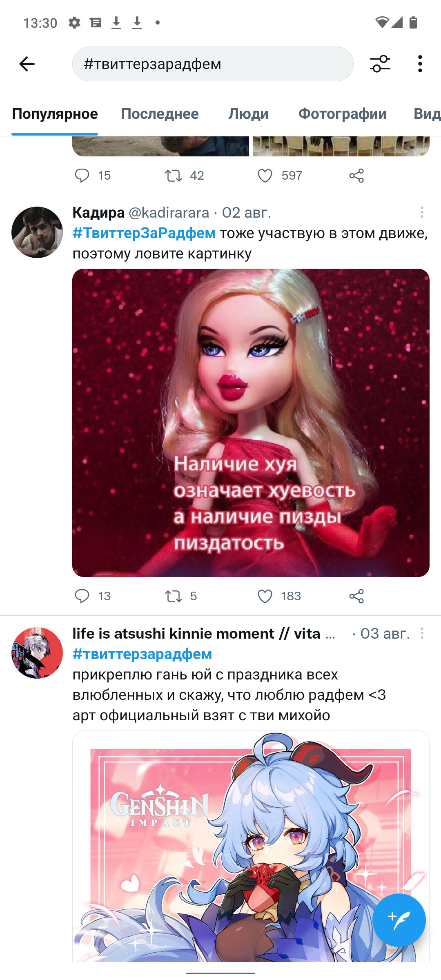Switch to the Последнее tab
Image resolution: width=441 pixels, height=980 pixels.
point(160,114)
